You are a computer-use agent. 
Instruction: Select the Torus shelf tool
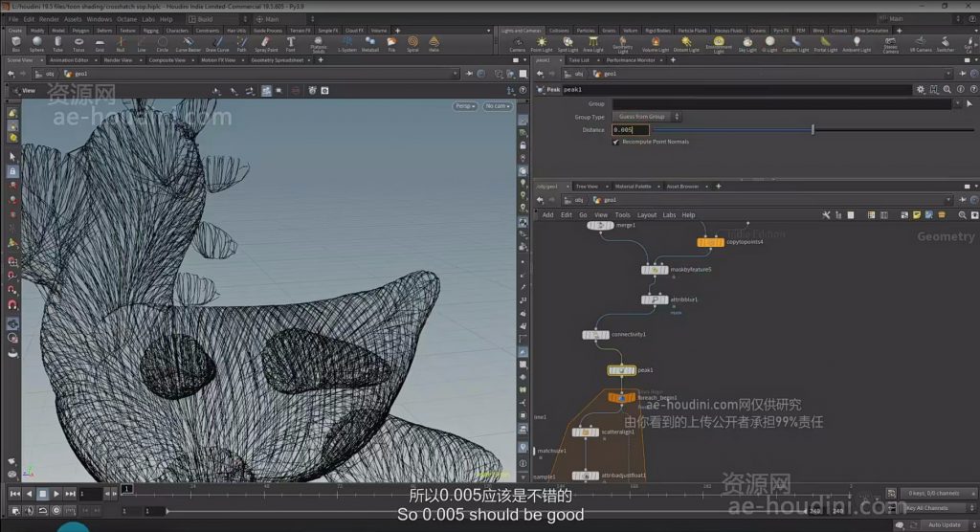(x=78, y=44)
